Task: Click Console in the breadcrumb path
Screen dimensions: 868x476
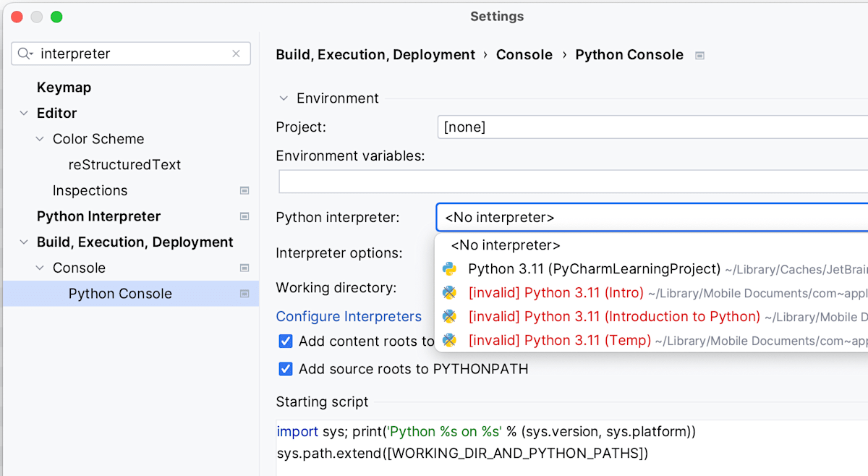Action: tap(524, 55)
